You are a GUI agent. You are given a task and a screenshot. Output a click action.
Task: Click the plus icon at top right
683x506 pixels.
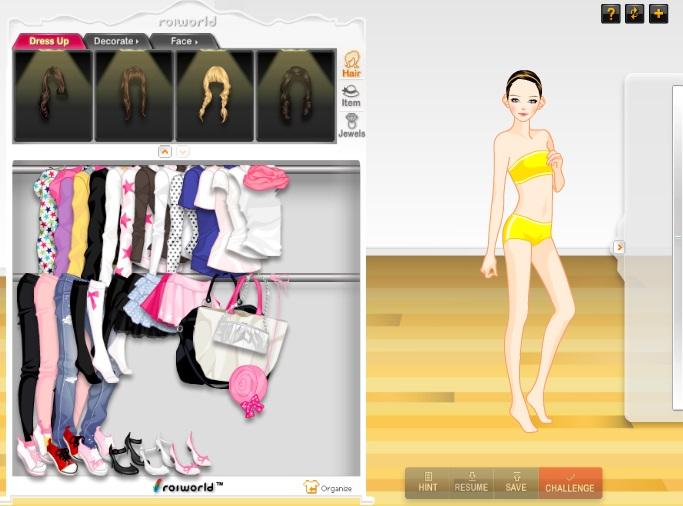point(658,13)
